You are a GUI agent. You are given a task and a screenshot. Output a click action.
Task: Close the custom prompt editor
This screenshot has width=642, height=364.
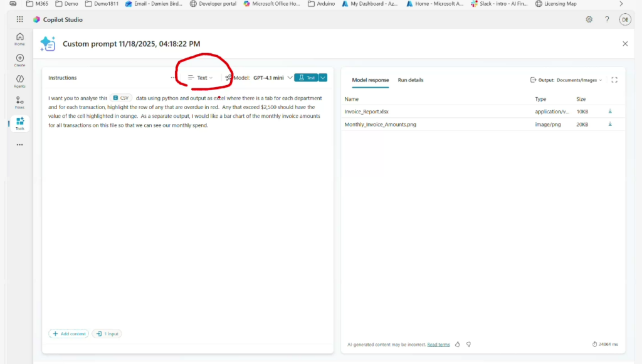pyautogui.click(x=625, y=44)
